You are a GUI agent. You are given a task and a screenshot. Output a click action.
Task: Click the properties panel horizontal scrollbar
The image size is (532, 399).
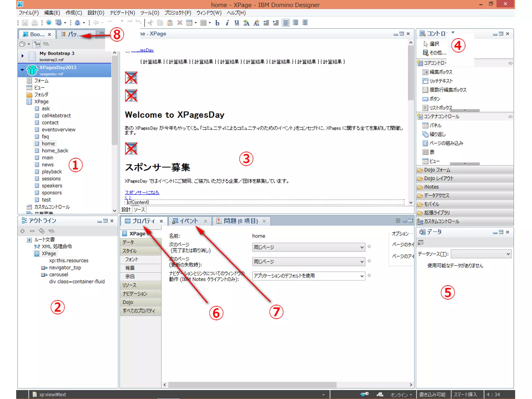252,385
